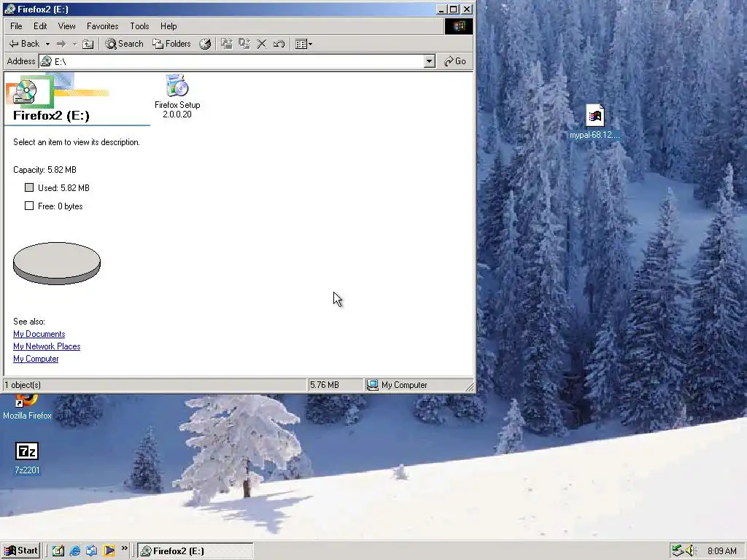747x560 pixels.
Task: Click the '5.76 MB' status bar entry
Action: tap(325, 385)
